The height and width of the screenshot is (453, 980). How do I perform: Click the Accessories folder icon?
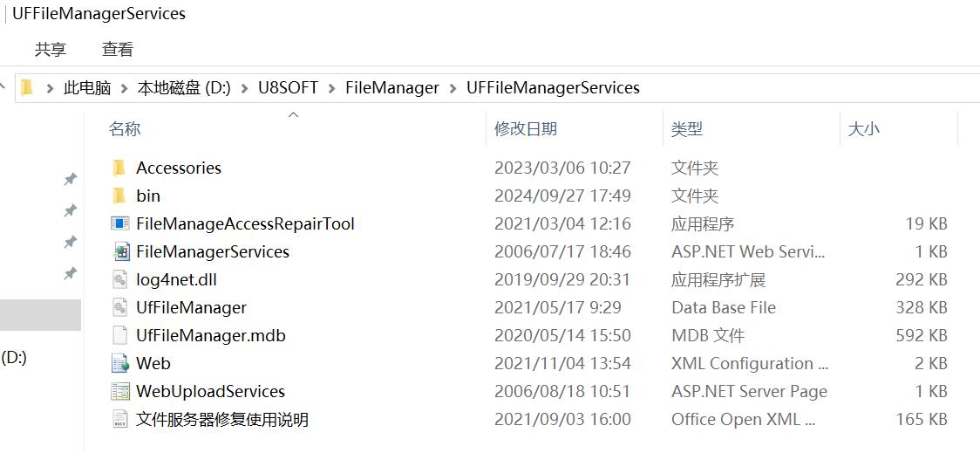pyautogui.click(x=119, y=168)
